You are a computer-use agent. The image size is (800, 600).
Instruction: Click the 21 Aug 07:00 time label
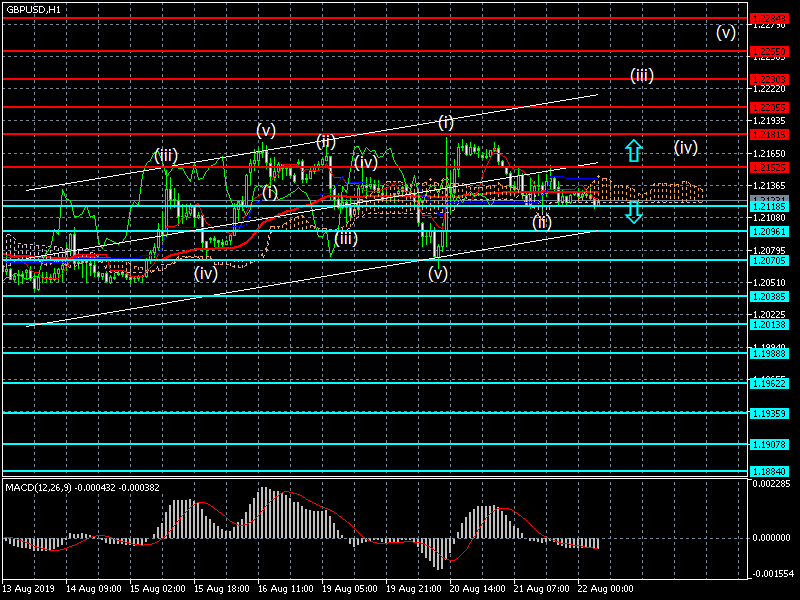click(x=541, y=589)
